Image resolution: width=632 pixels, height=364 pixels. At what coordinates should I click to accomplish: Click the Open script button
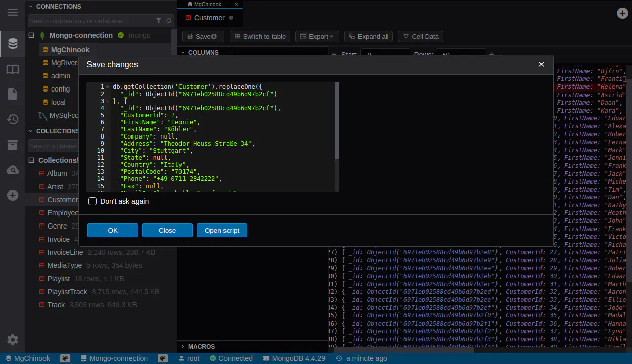(x=221, y=231)
